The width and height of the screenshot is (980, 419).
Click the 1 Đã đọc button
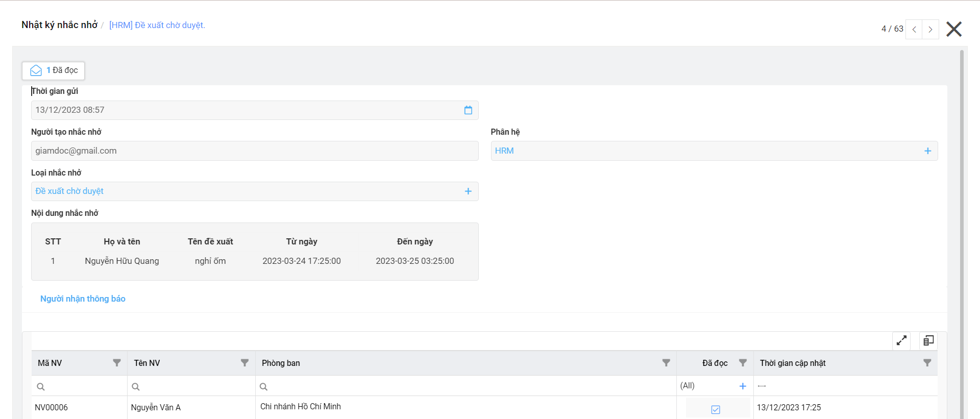click(54, 70)
